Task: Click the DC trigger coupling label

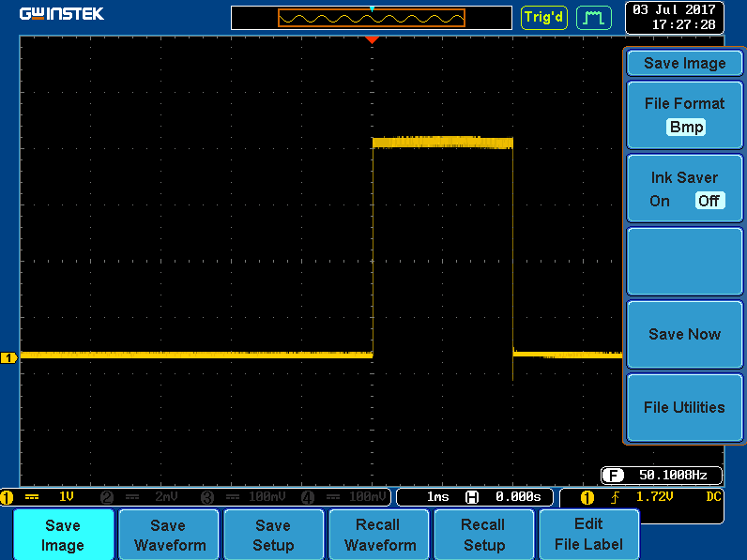Action: click(713, 496)
